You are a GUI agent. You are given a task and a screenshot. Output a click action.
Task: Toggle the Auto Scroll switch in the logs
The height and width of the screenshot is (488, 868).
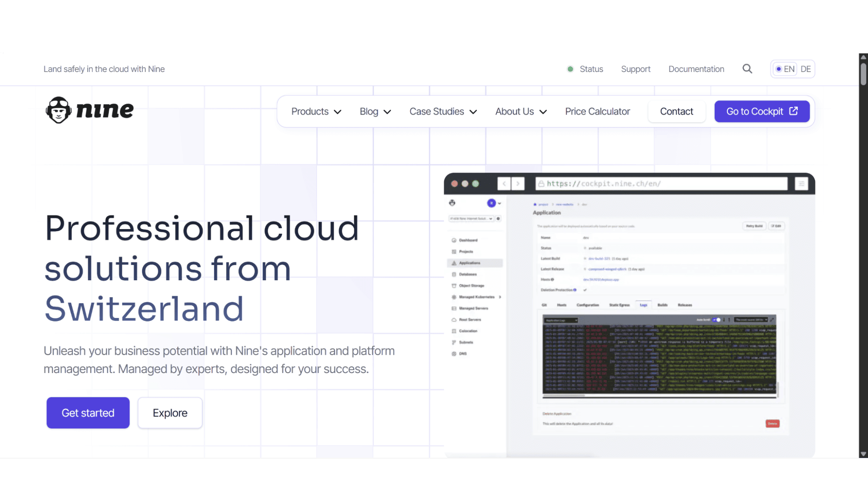point(717,320)
